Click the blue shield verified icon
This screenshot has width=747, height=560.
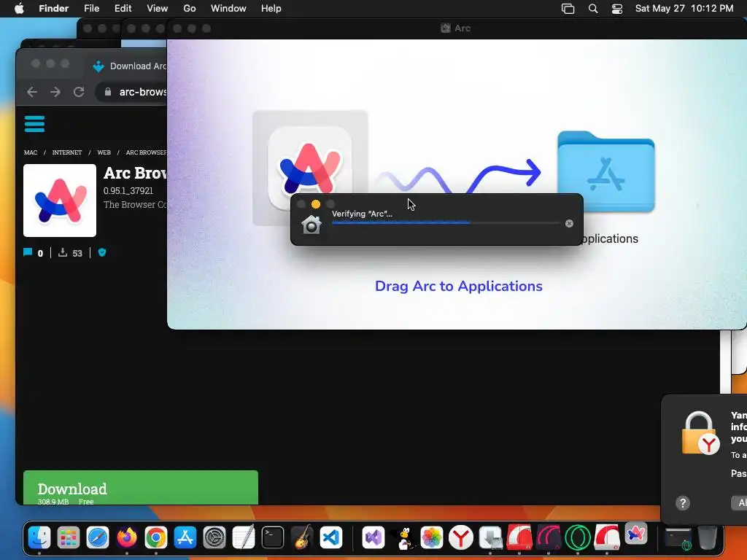pyautogui.click(x=102, y=252)
